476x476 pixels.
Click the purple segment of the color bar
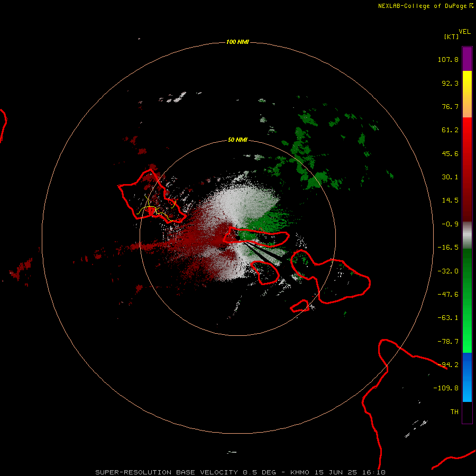click(467, 59)
